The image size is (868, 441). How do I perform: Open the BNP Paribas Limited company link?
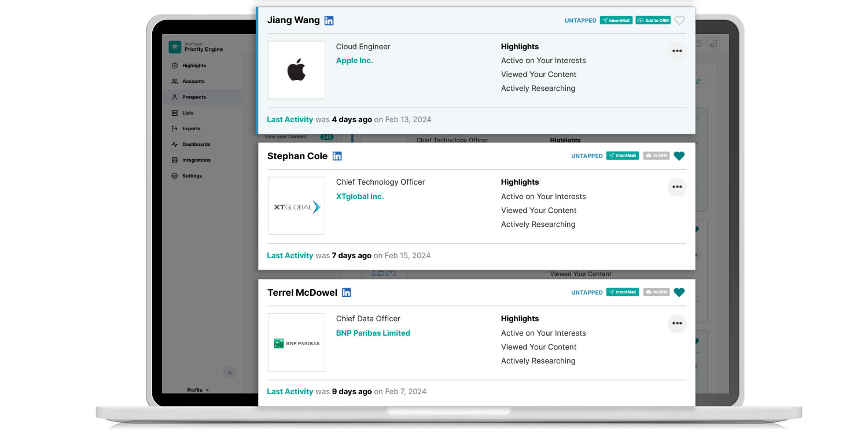coord(373,333)
